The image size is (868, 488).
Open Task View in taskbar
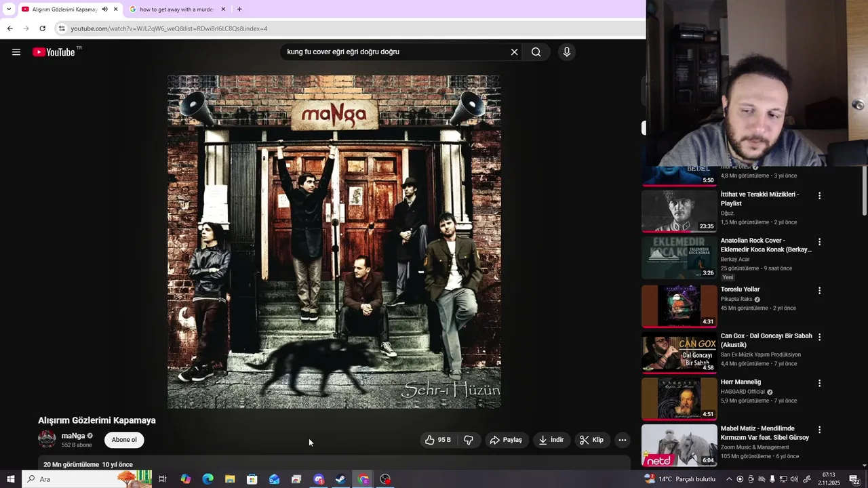coord(163,479)
